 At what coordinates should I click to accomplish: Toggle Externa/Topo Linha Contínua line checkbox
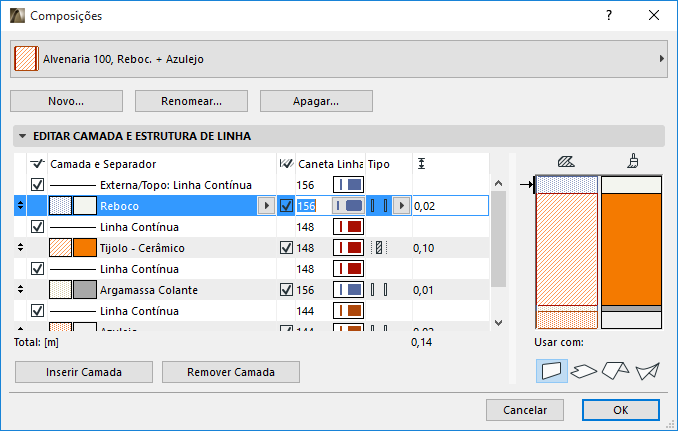pos(38,185)
